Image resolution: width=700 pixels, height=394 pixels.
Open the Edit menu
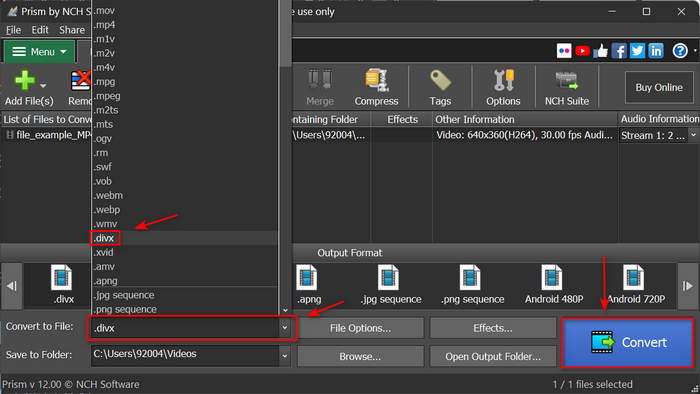click(x=40, y=30)
